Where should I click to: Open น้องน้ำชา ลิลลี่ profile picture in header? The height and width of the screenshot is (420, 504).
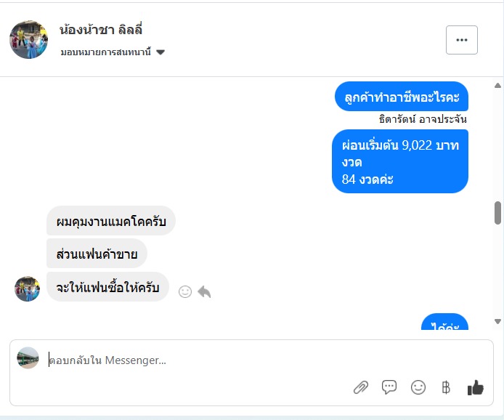coord(28,39)
